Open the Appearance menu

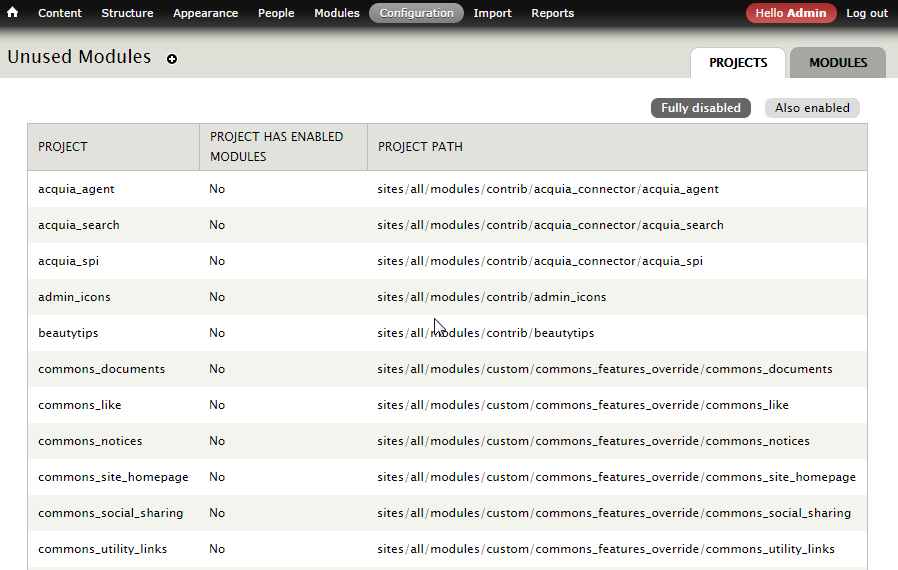[x=206, y=13]
